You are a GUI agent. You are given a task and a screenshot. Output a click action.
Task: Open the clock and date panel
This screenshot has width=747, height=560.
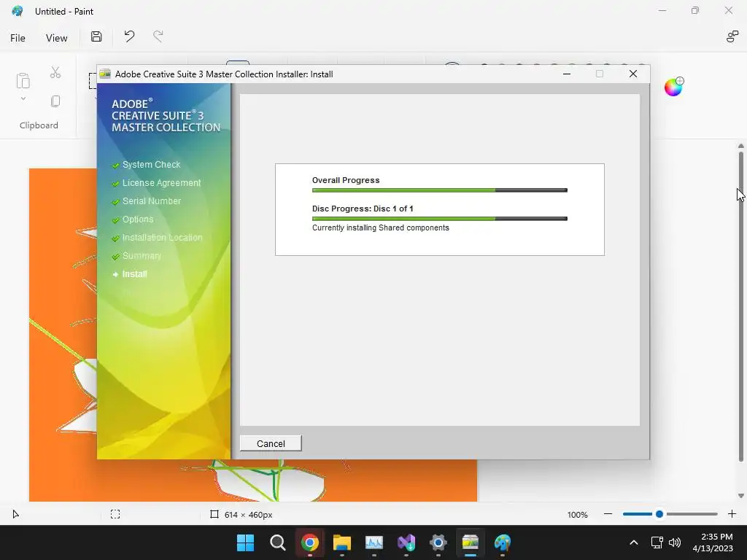(x=713, y=542)
